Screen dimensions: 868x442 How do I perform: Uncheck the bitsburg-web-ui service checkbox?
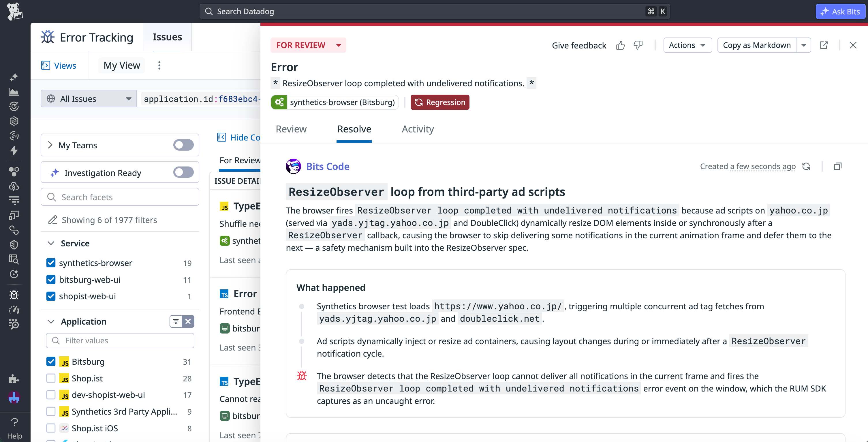click(51, 280)
